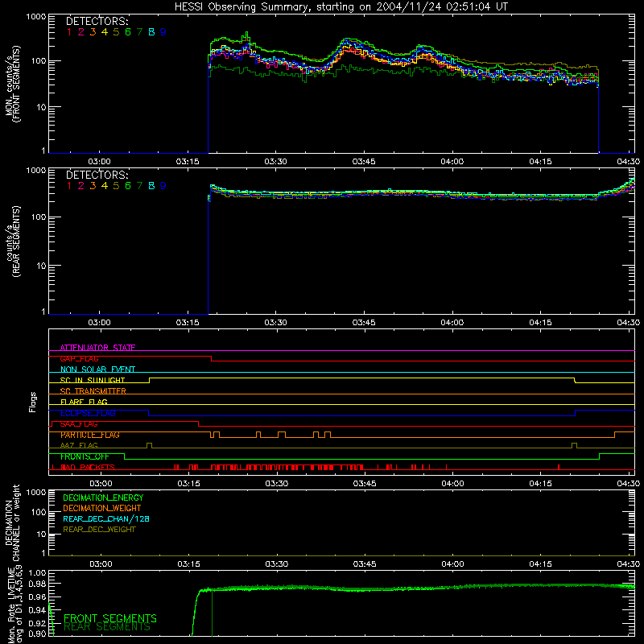Click the 0.94 value on livetime axis
This screenshot has width=644, height=644.
[37, 610]
